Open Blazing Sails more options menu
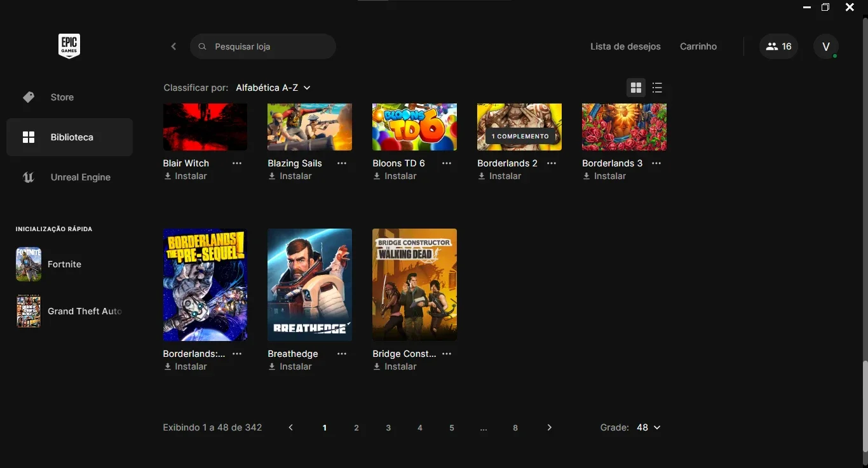The width and height of the screenshot is (868, 468). 342,163
